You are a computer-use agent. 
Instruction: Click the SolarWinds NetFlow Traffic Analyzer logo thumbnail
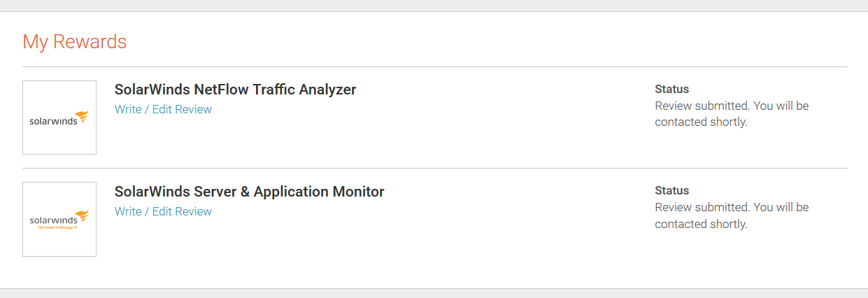point(59,118)
